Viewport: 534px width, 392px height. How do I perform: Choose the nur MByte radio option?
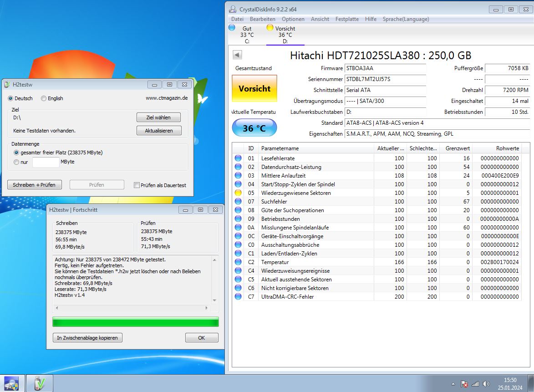(x=16, y=162)
